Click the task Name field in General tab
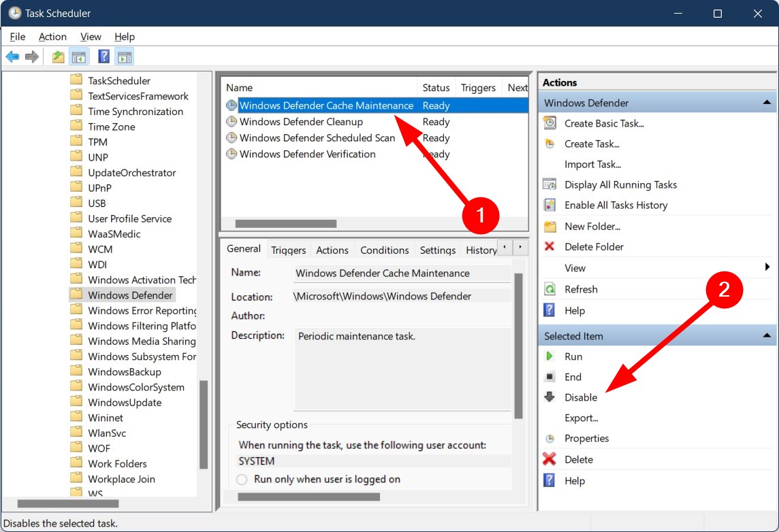This screenshot has height=532, width=779. click(x=402, y=273)
